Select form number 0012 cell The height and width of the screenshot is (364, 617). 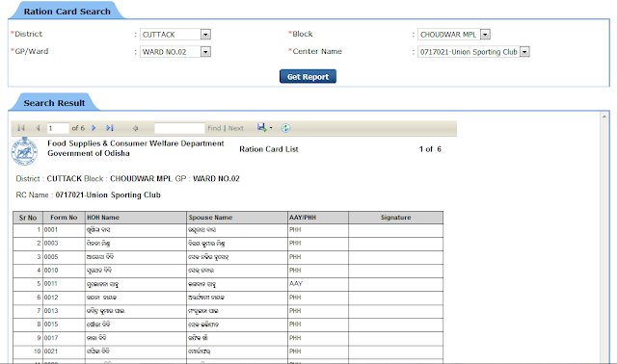coord(64,298)
